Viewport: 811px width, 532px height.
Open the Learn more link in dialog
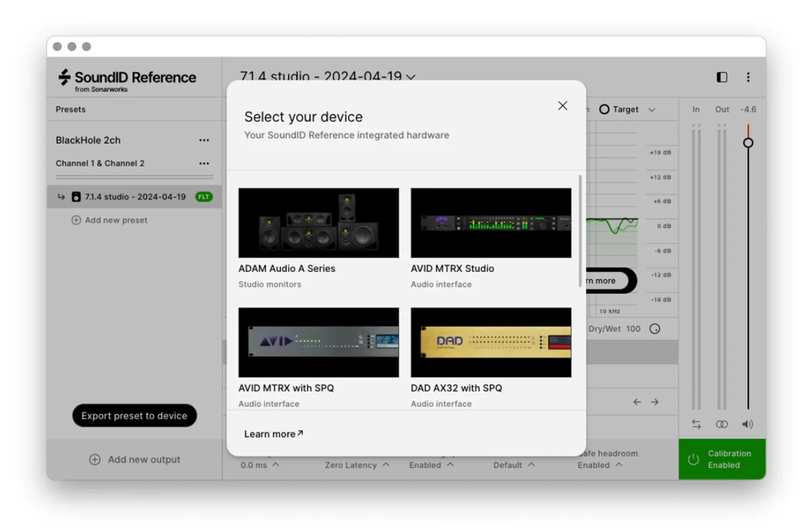pos(274,434)
